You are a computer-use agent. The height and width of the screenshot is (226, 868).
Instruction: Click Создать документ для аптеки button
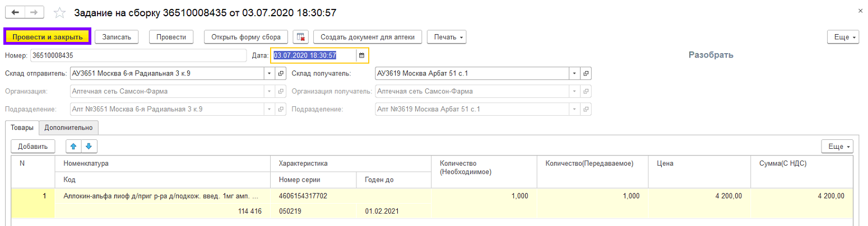(367, 37)
